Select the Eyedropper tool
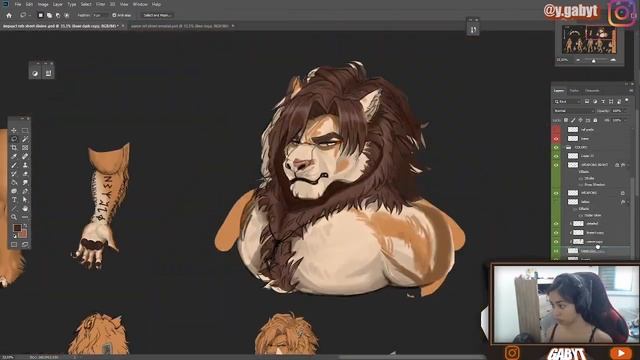Screen dimensions: 640x360 [14, 156]
